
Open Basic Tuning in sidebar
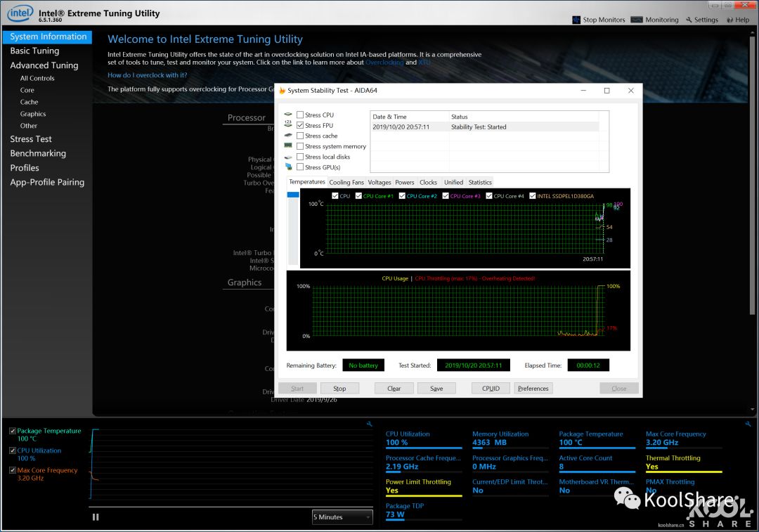pos(35,51)
